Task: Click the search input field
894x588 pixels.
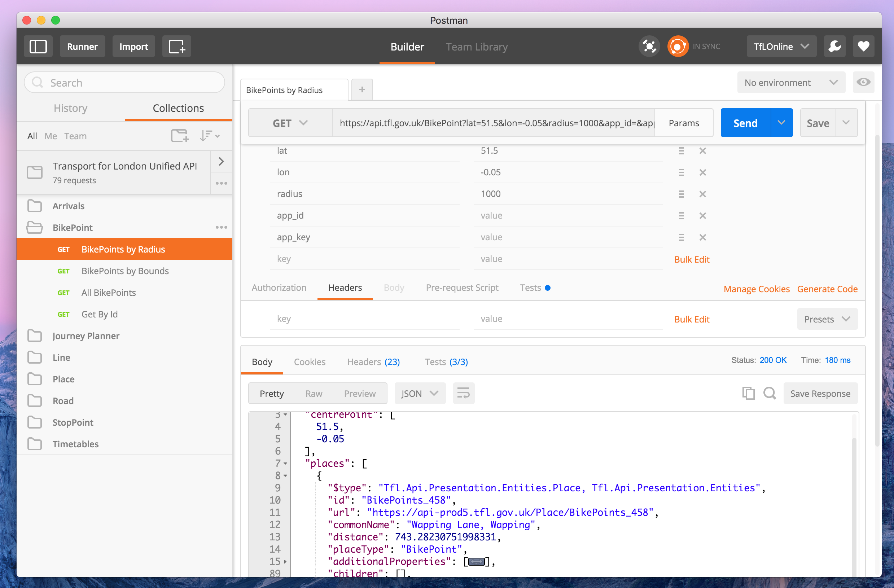Action: (126, 82)
